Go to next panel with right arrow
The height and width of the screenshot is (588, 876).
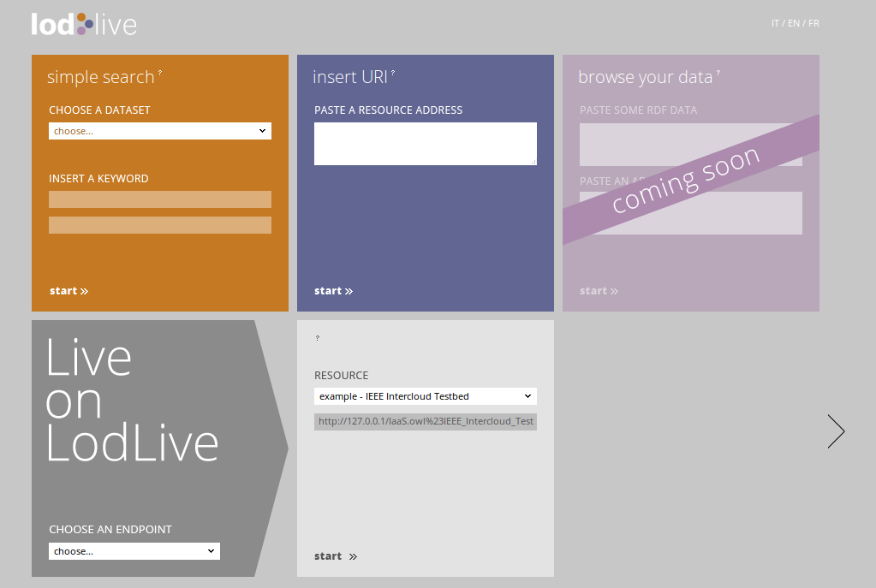[x=836, y=431]
